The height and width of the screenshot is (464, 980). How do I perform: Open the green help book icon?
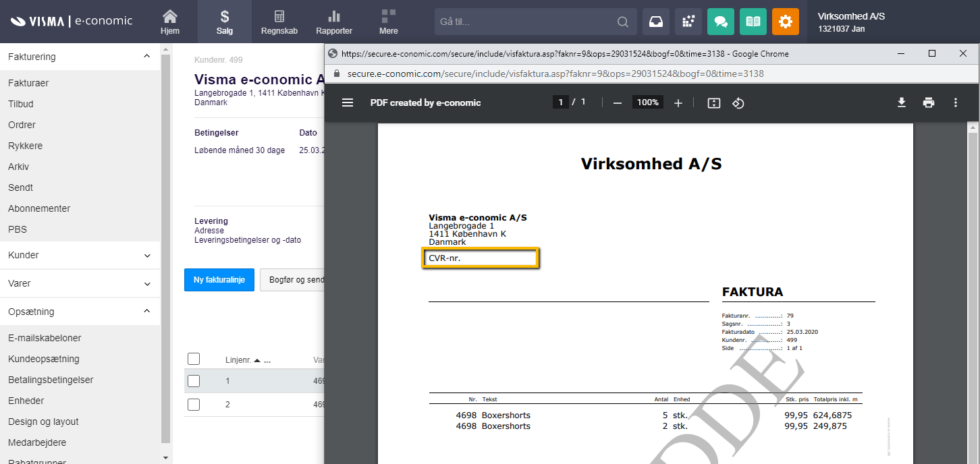(x=753, y=22)
